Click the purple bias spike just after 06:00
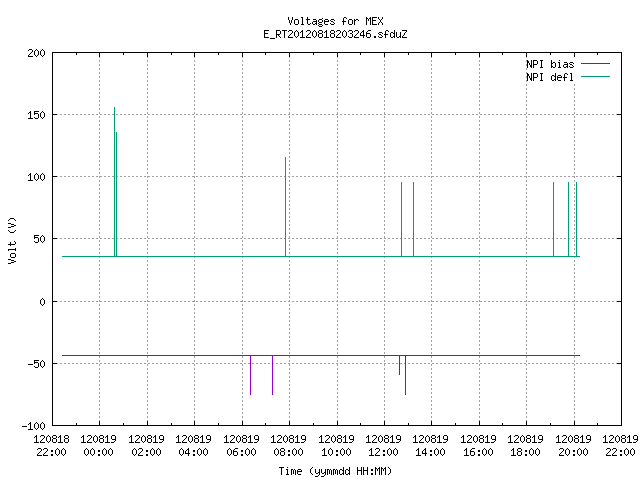 (250, 375)
